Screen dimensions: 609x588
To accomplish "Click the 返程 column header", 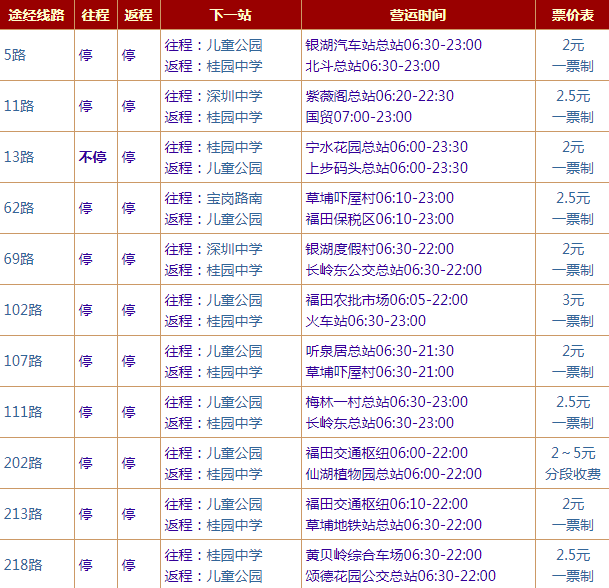I will tap(138, 15).
